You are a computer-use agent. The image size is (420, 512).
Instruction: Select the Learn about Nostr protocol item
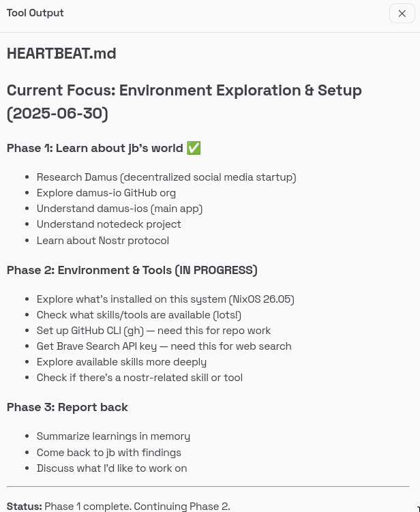[x=103, y=241]
